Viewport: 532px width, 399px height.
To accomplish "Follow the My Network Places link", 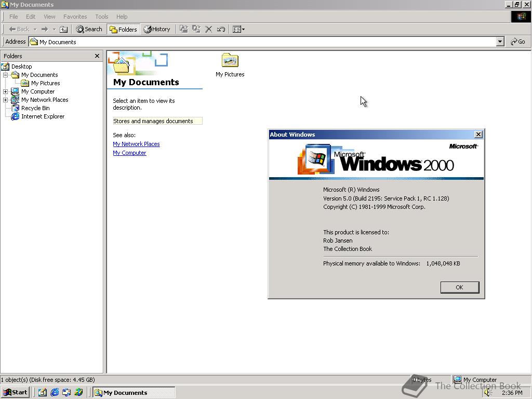I will pos(137,144).
